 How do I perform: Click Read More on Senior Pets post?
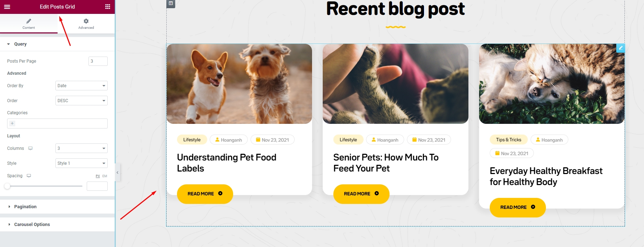coord(361,194)
